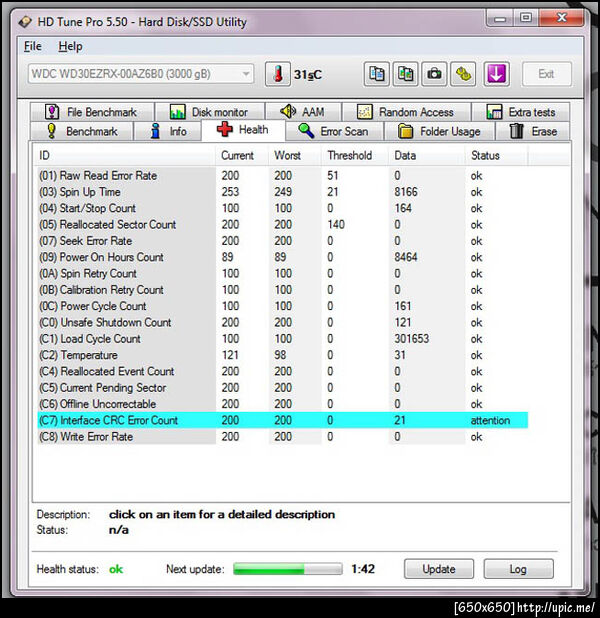Image resolution: width=600 pixels, height=618 pixels.
Task: Open the drive selection dropdown WDC WD30EZRX
Action: 141,74
